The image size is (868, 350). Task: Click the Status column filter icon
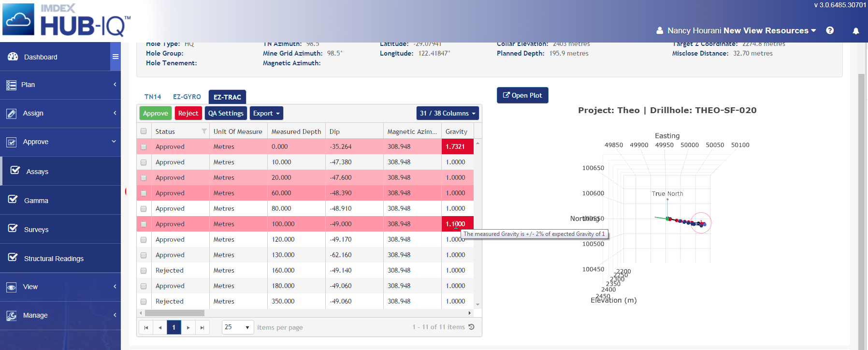(204, 131)
